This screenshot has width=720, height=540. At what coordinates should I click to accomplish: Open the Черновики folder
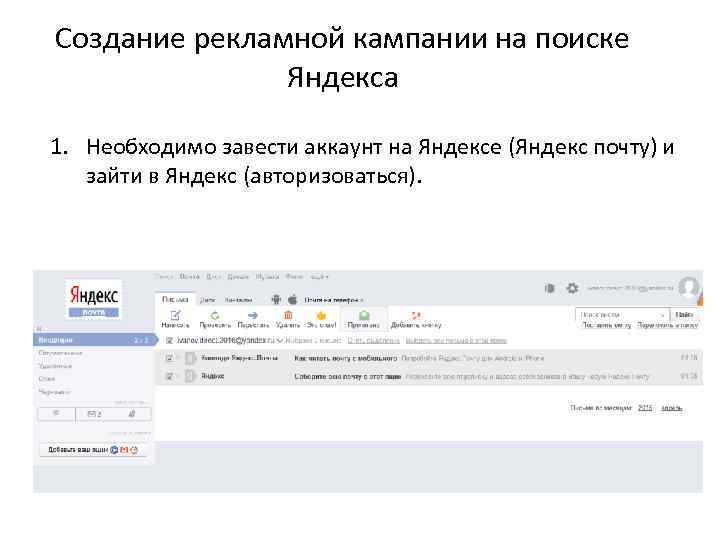click(55, 392)
